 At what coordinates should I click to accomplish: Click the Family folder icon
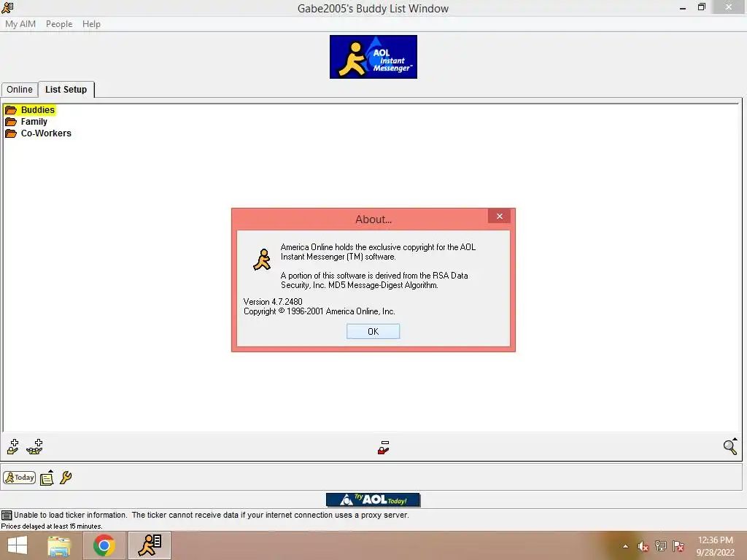pyautogui.click(x=11, y=122)
